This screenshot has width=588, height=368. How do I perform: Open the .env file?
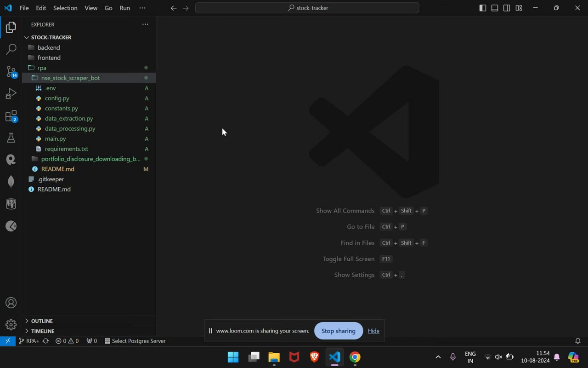89,88
